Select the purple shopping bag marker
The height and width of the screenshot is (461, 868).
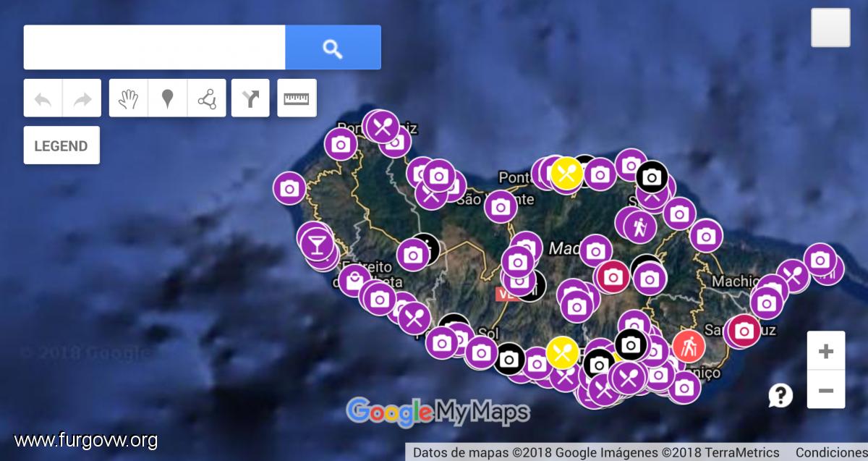click(x=354, y=281)
